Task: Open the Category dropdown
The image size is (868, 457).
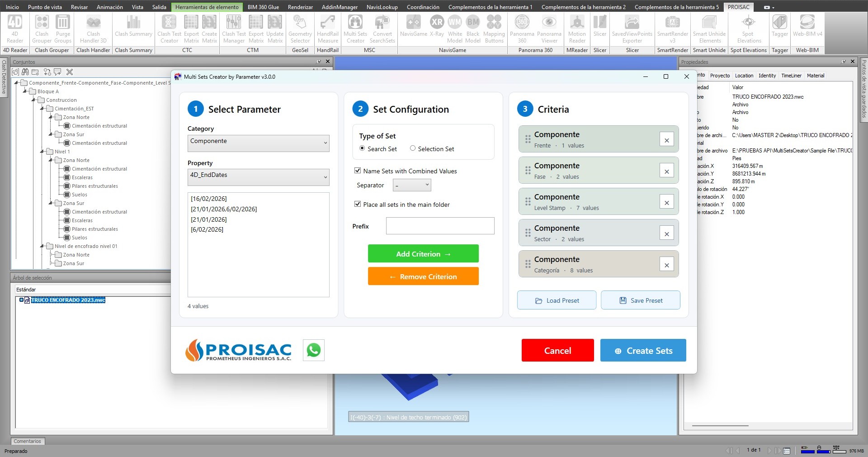Action: pyautogui.click(x=259, y=143)
